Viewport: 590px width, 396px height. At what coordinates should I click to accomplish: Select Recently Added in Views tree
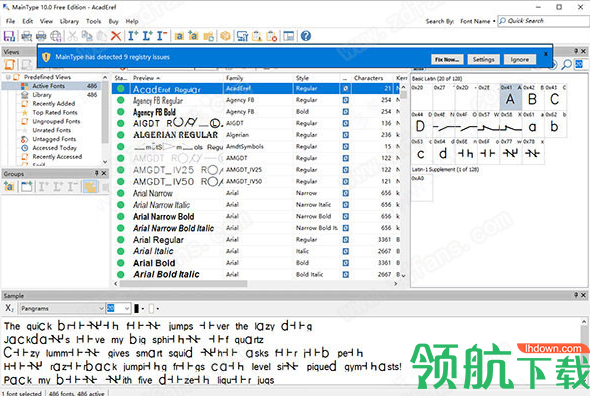click(x=53, y=104)
